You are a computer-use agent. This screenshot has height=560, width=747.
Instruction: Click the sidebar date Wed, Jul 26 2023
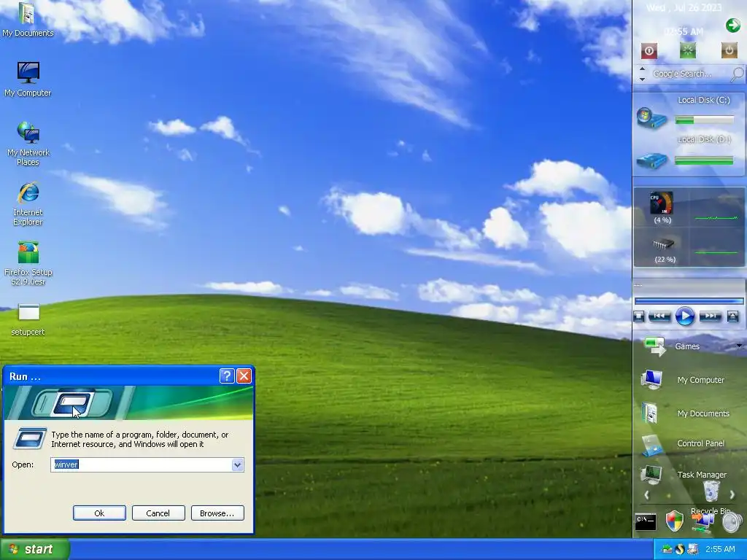[x=684, y=7]
